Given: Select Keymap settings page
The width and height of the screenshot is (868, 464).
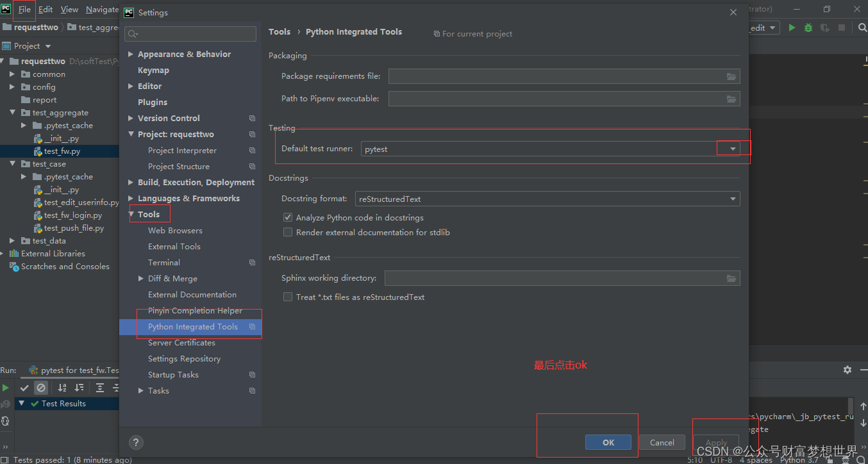Looking at the screenshot, I should pyautogui.click(x=153, y=70).
